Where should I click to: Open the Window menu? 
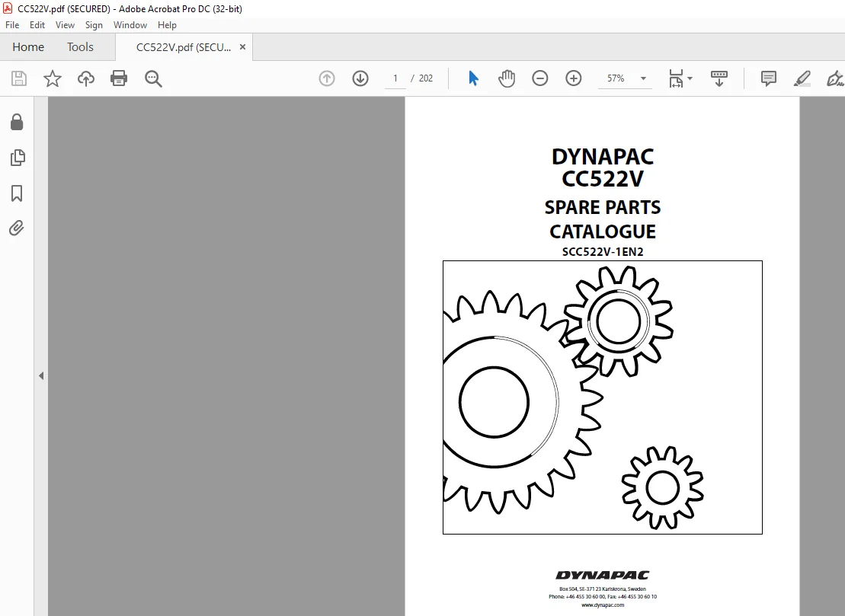(x=130, y=25)
